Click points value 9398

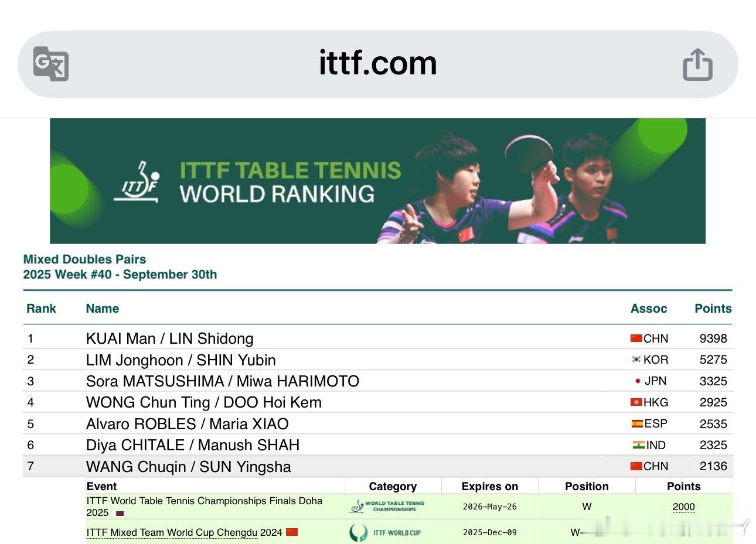(x=713, y=338)
